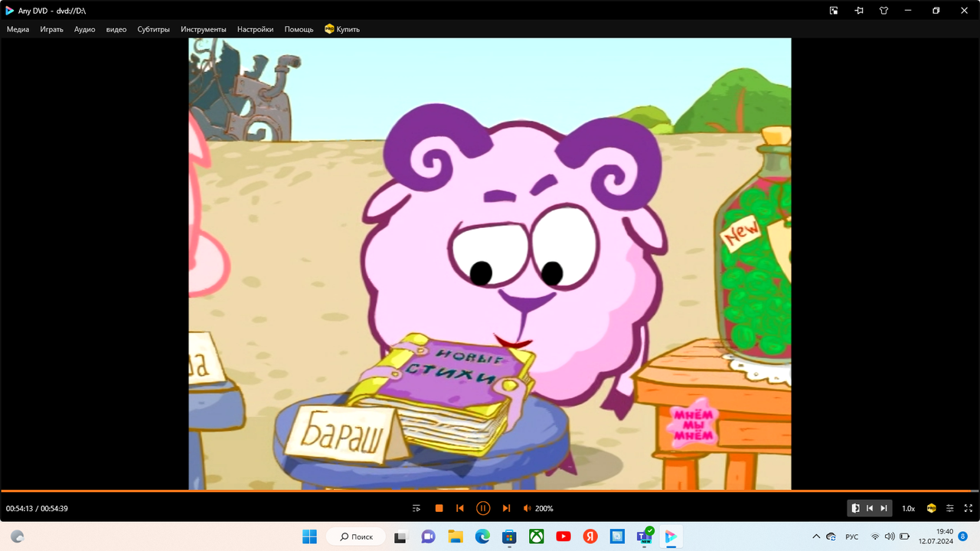The image size is (980, 551).
Task: Seek within the orange progress bar
Action: click(x=490, y=491)
